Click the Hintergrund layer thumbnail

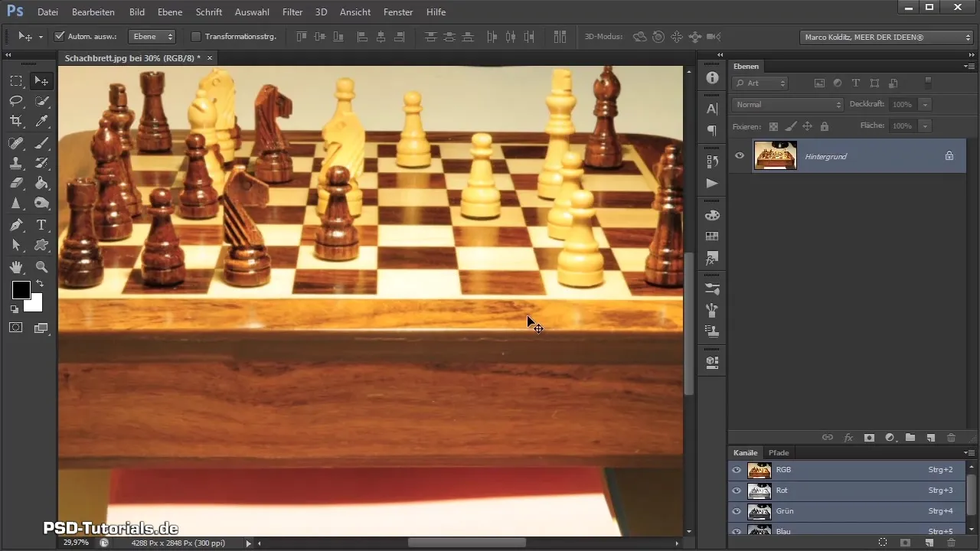(x=775, y=155)
